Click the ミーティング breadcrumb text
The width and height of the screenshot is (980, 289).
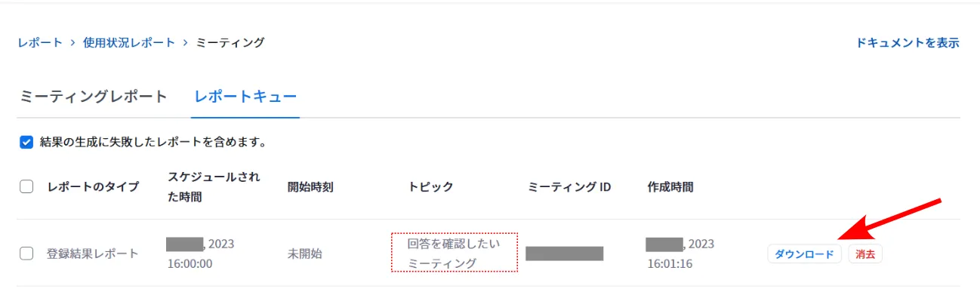(x=230, y=42)
